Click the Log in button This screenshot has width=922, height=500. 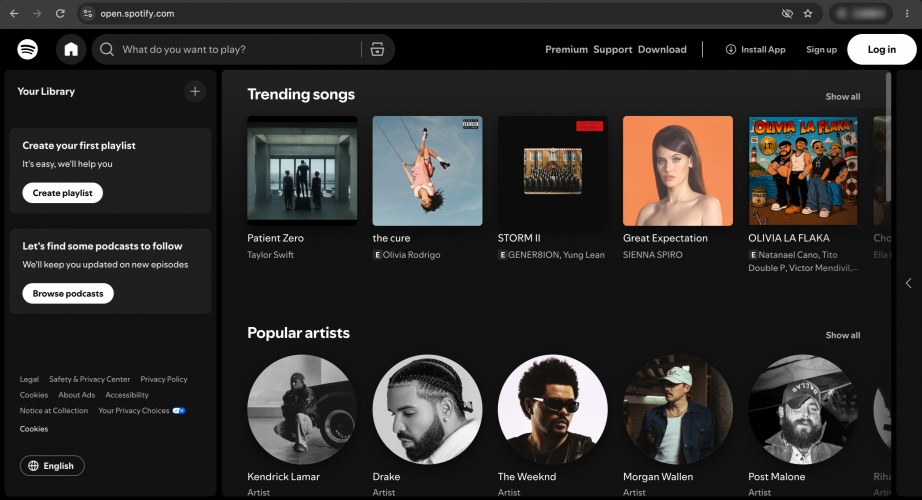[x=881, y=49]
